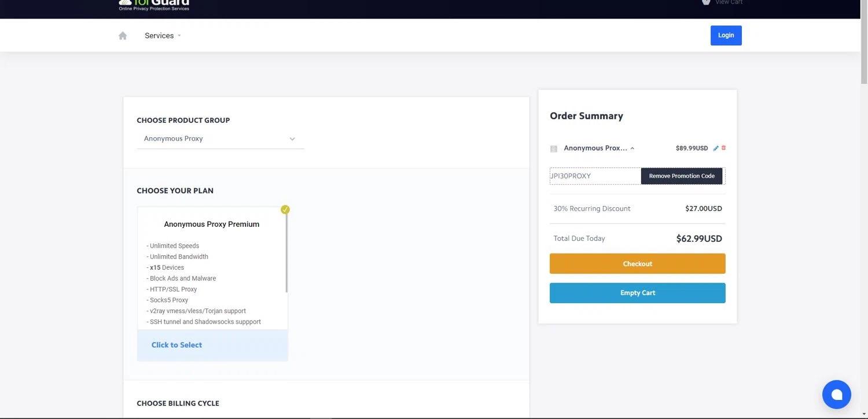Click the CHOOSE PRODUCT GROUP heading
The height and width of the screenshot is (419, 868).
183,120
